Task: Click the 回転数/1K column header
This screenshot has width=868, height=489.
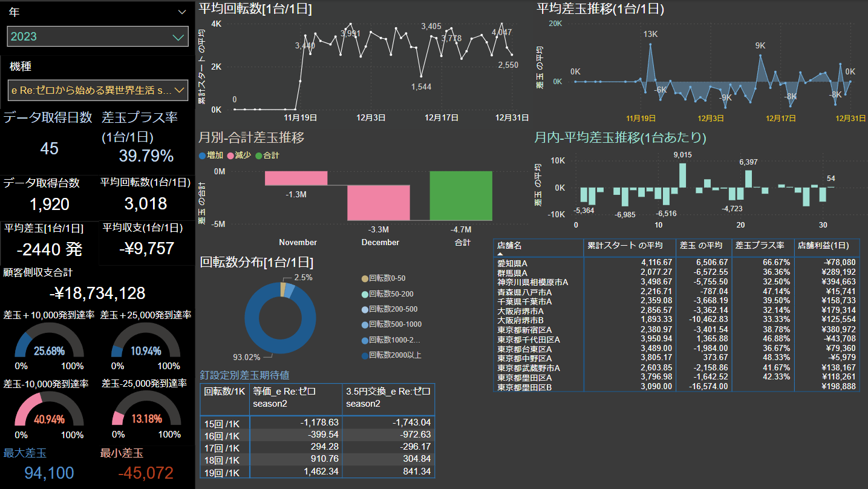Action: pyautogui.click(x=224, y=391)
